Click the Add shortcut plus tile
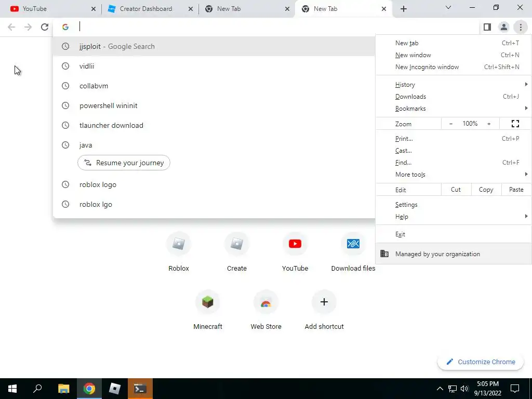Viewport: 532px width, 399px height. click(324, 310)
